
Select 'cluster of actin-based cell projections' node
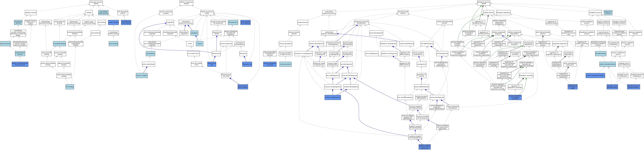tap(218, 22)
